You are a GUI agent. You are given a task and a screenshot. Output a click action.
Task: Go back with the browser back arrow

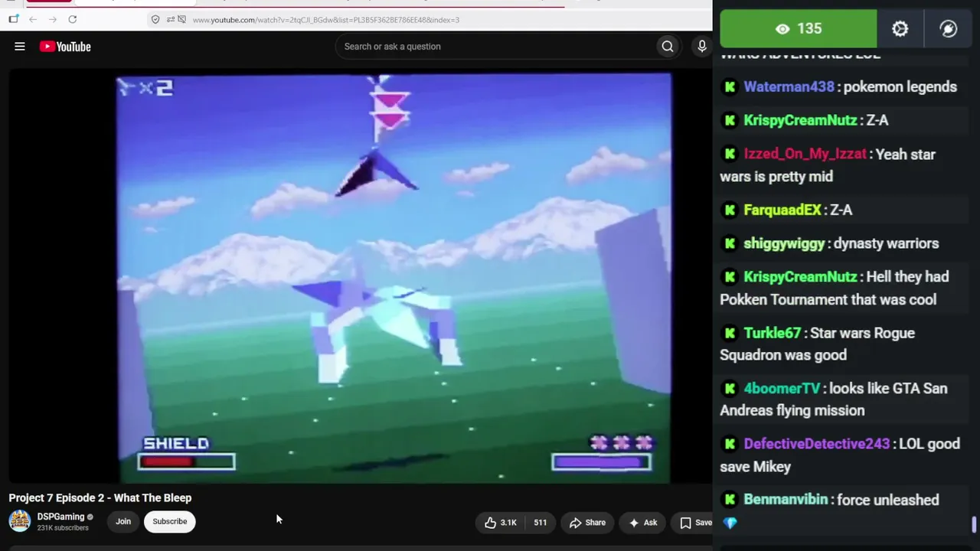33,19
